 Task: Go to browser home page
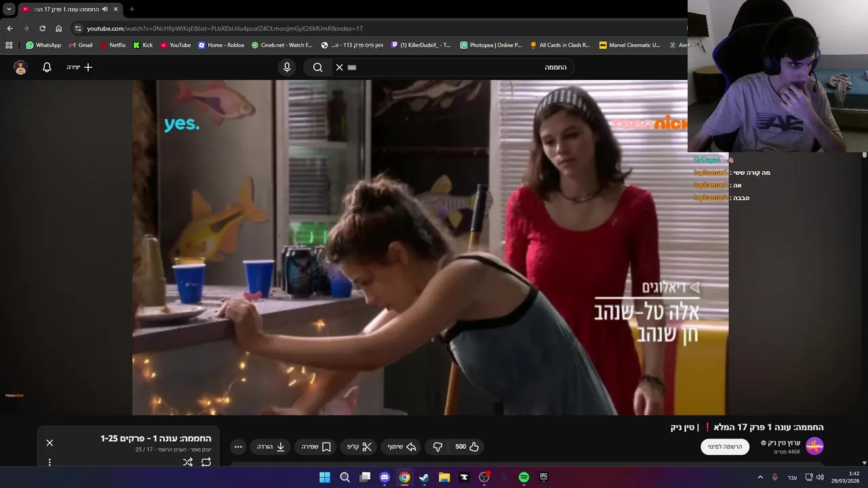(x=58, y=28)
